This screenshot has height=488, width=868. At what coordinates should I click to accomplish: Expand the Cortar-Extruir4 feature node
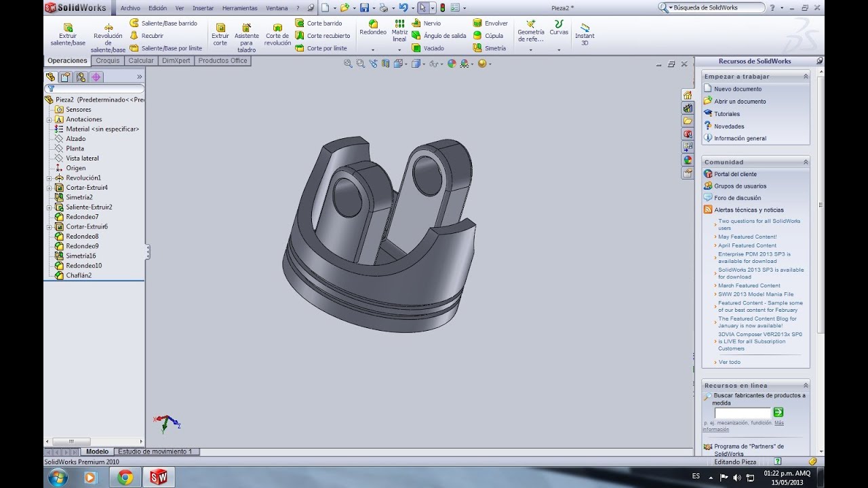pos(49,188)
